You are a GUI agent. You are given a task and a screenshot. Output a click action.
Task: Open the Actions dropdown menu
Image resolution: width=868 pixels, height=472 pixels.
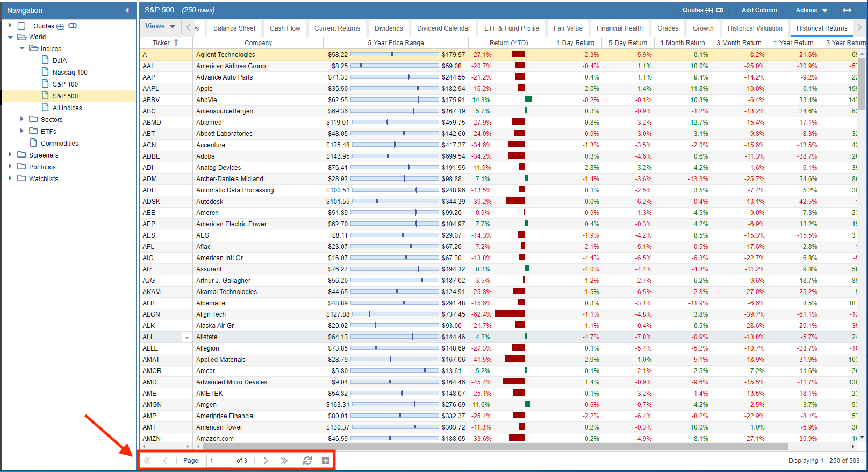[x=812, y=10]
